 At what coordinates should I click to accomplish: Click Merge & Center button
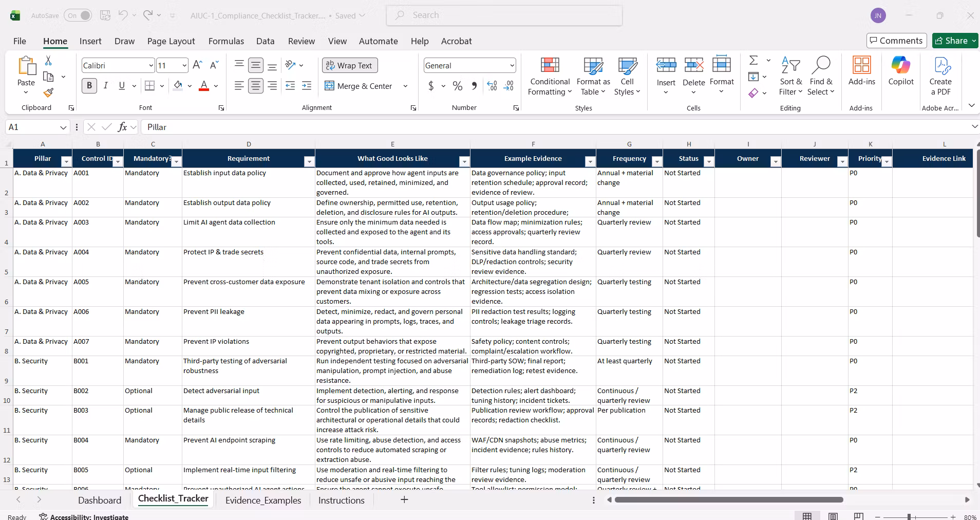tap(359, 86)
